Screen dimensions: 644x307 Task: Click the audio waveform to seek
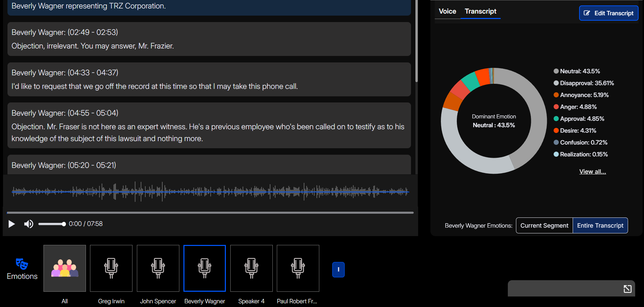211,192
